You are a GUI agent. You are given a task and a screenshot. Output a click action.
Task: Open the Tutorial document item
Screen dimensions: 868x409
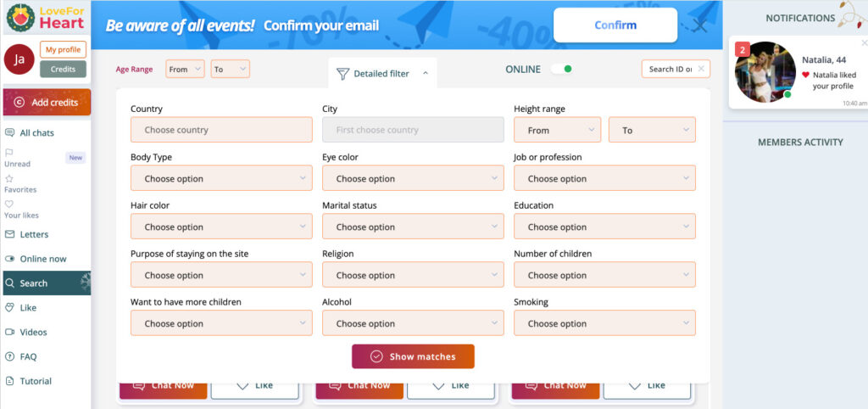click(28, 381)
